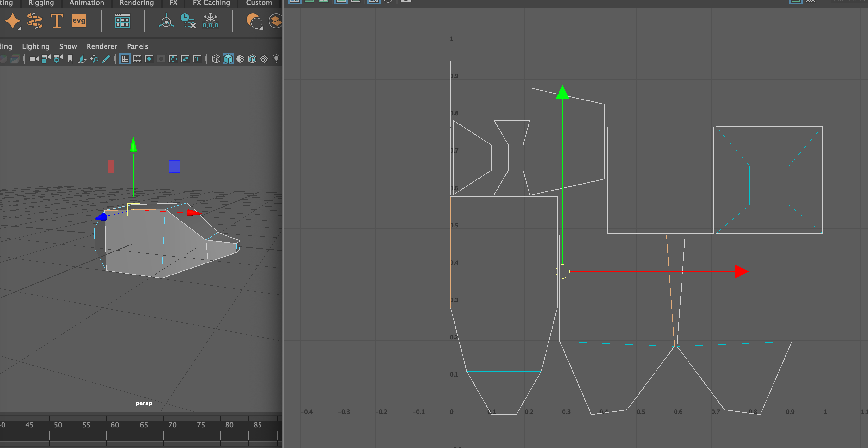Toggle the Resolution Gate display
The image size is (868, 448).
coord(149,59)
